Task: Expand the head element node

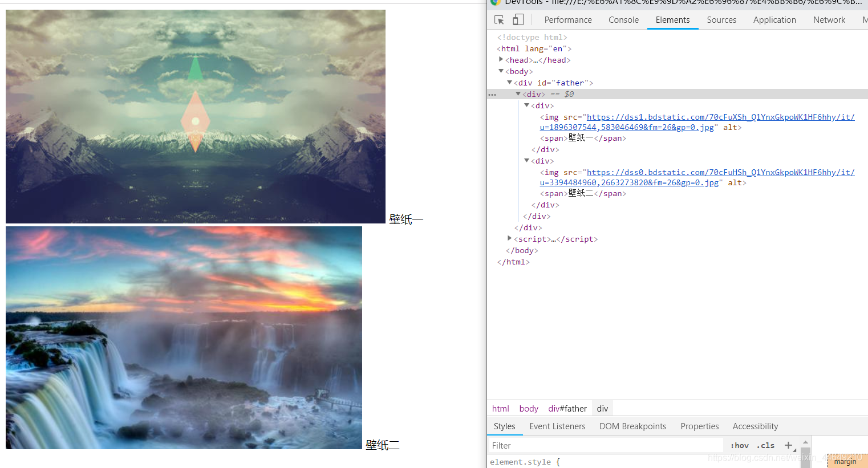Action: click(x=501, y=59)
